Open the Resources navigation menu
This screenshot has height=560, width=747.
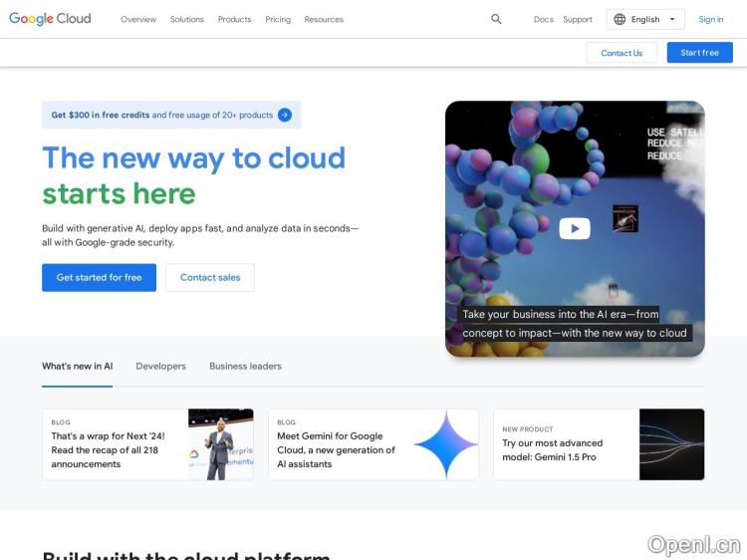coord(324,19)
